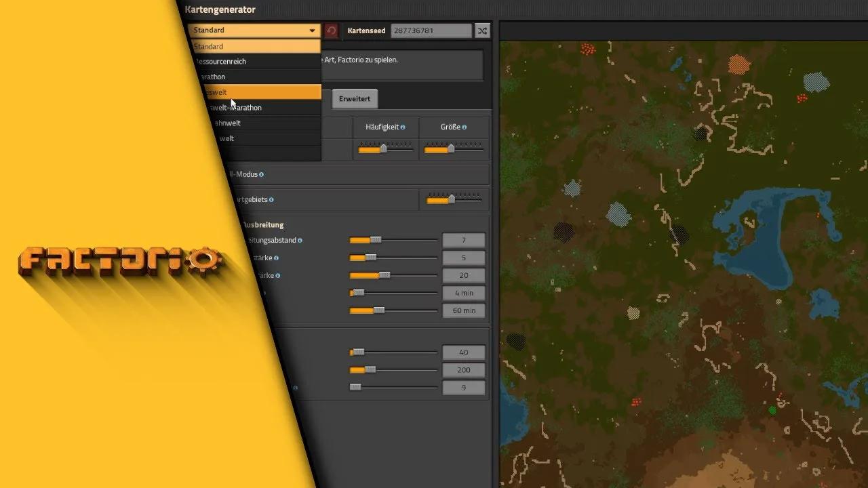
Task: Click the info icon beside the Modus label
Action: click(x=261, y=174)
